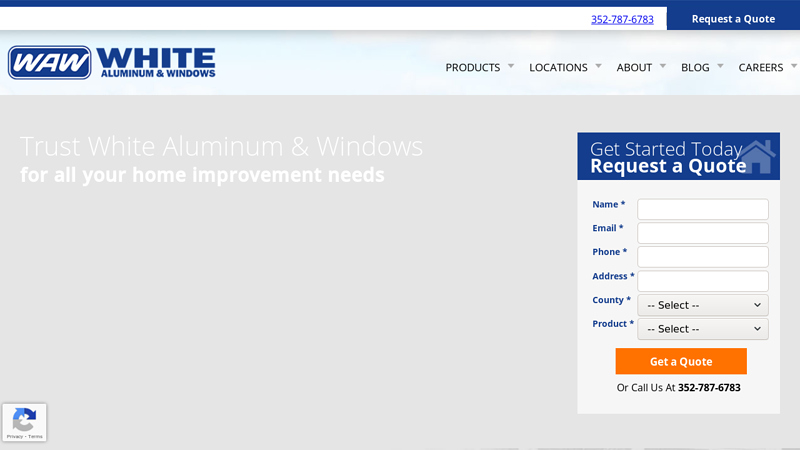Click the 'Trust White Aluminum & Windows' heading
The width and height of the screenshot is (800, 450).
coord(221,147)
